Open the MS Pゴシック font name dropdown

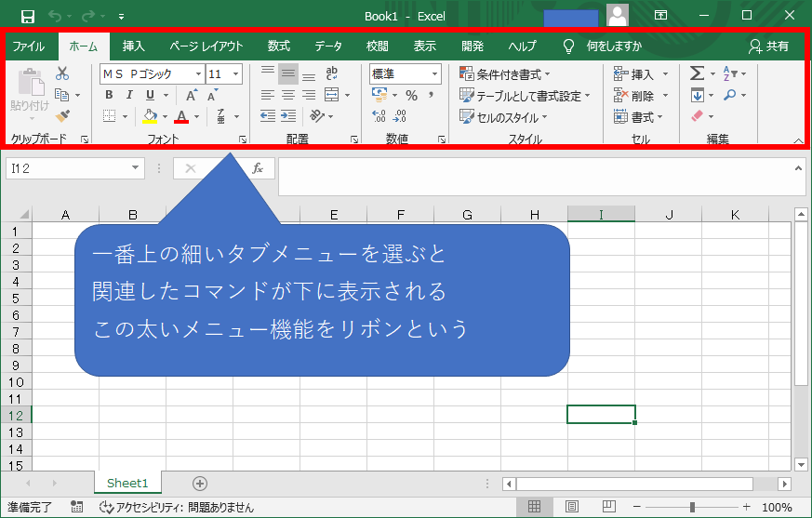pos(198,74)
